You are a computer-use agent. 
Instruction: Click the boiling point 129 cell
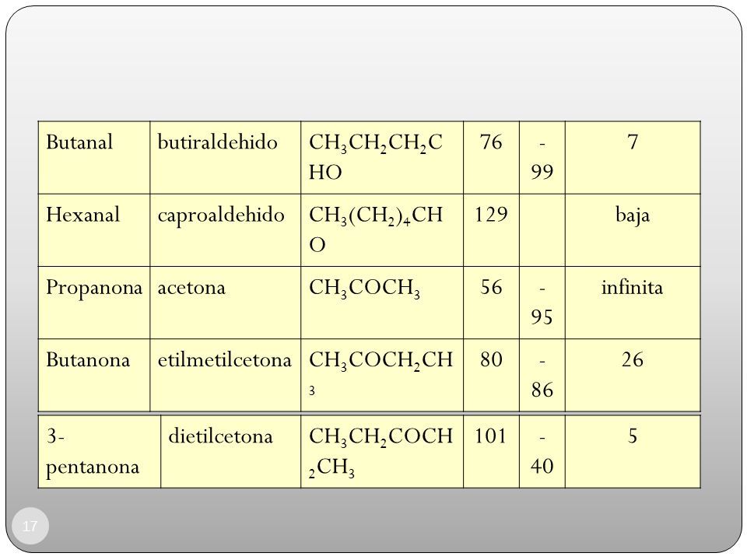pos(491,230)
